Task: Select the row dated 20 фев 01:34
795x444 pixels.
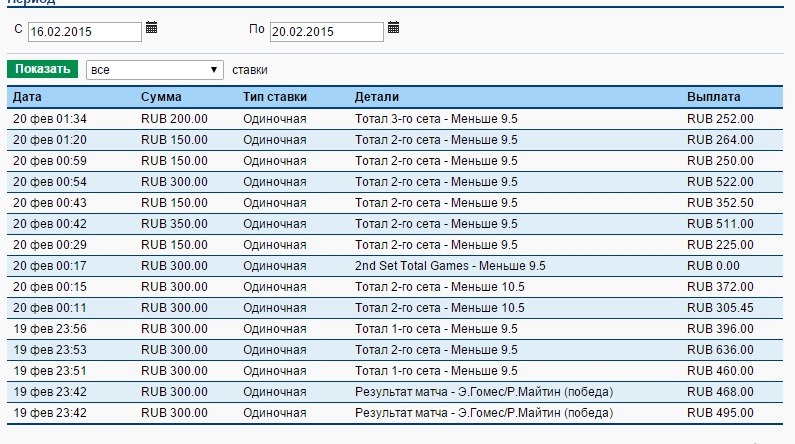Action: tap(395, 119)
